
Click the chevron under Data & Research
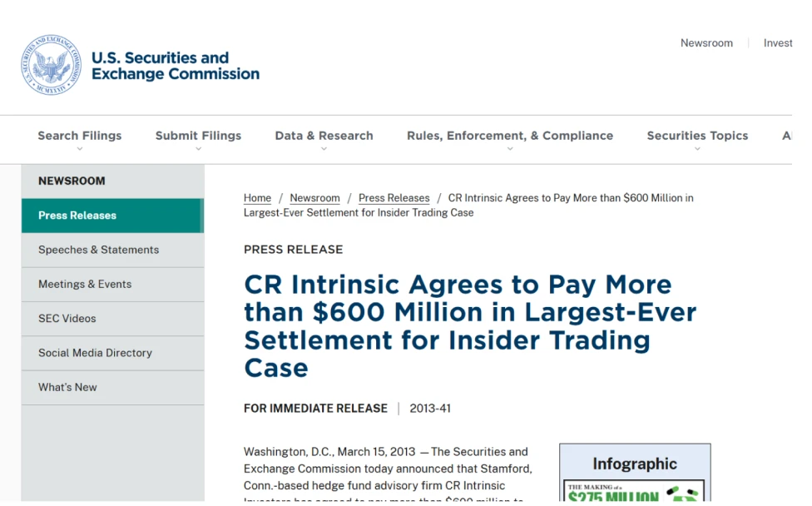324,149
